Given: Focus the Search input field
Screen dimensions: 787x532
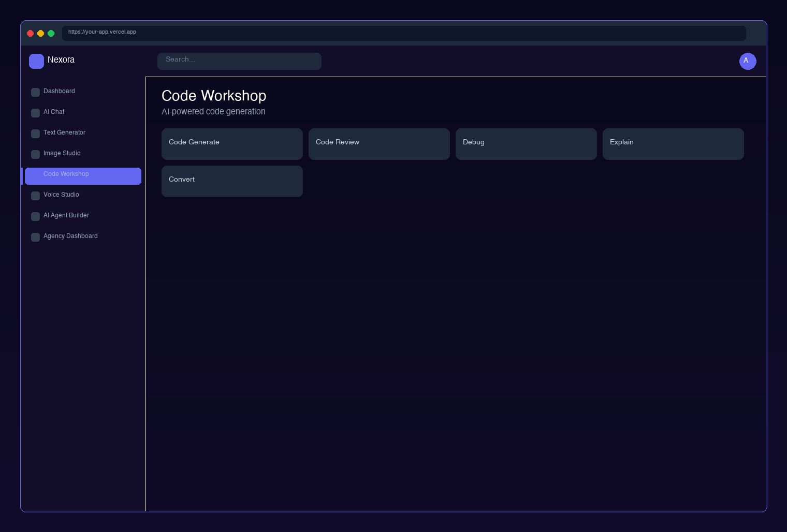Looking at the screenshot, I should coord(239,61).
